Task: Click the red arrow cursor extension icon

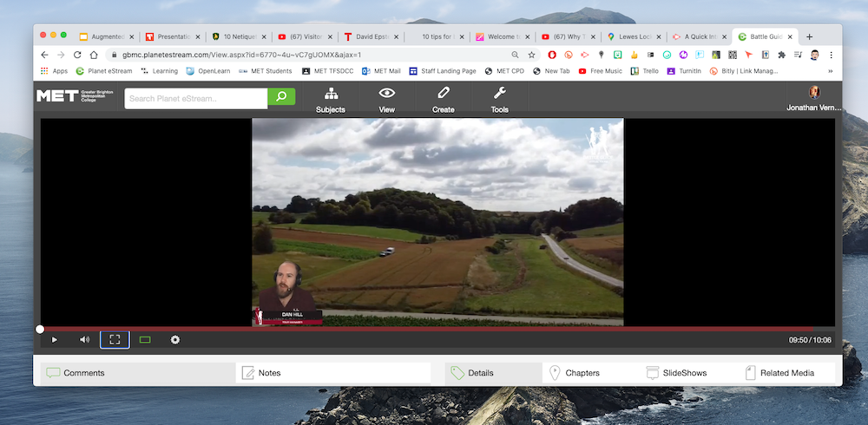Action: tap(748, 55)
